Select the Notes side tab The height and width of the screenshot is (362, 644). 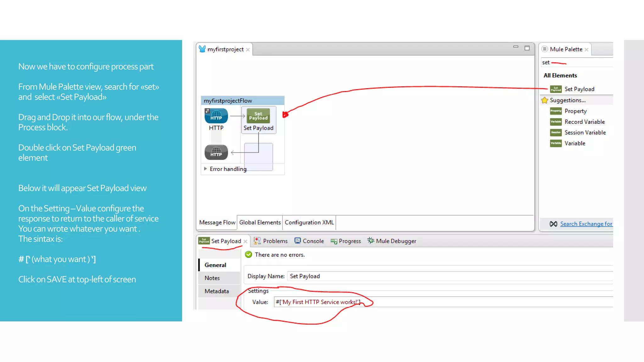(x=219, y=278)
